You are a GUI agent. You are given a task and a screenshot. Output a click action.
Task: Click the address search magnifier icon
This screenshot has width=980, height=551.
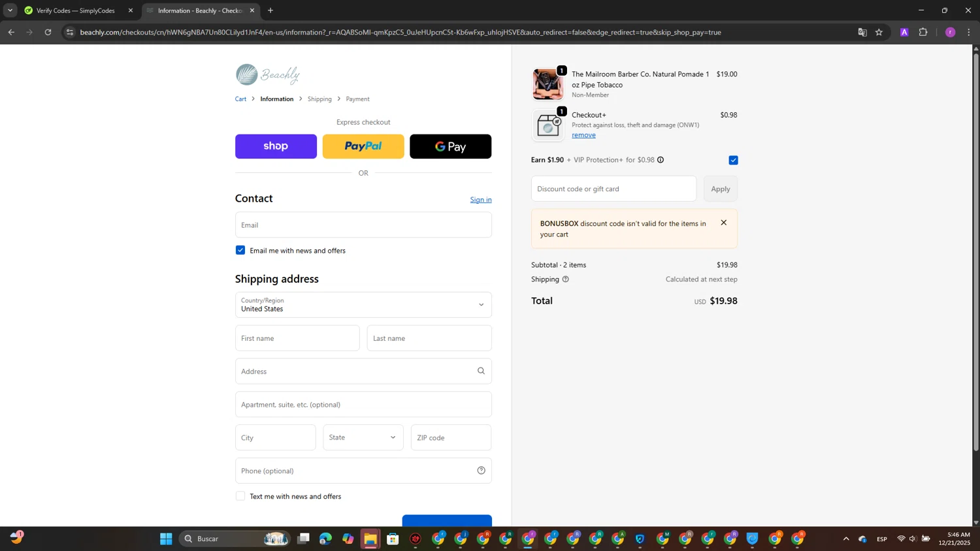point(481,371)
